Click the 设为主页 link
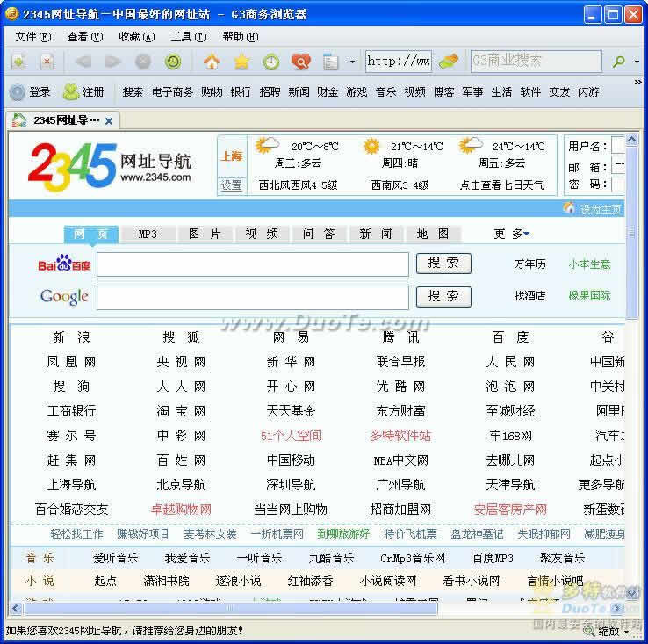 pyautogui.click(x=600, y=209)
